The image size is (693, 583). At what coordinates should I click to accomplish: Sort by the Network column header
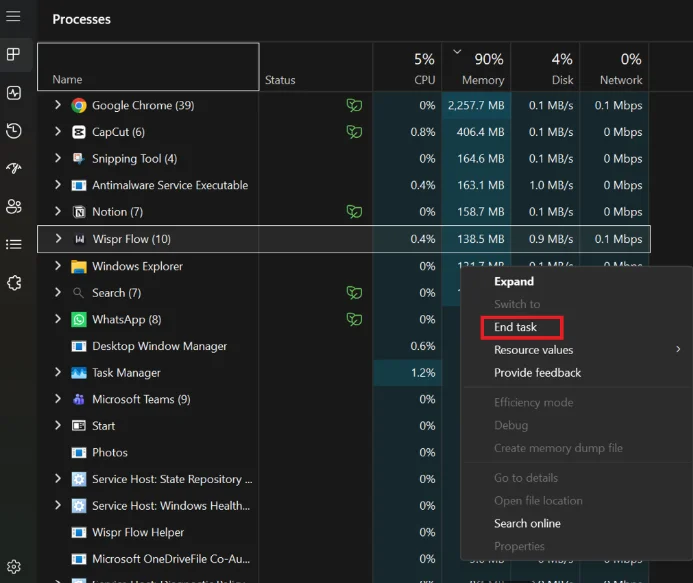614,67
